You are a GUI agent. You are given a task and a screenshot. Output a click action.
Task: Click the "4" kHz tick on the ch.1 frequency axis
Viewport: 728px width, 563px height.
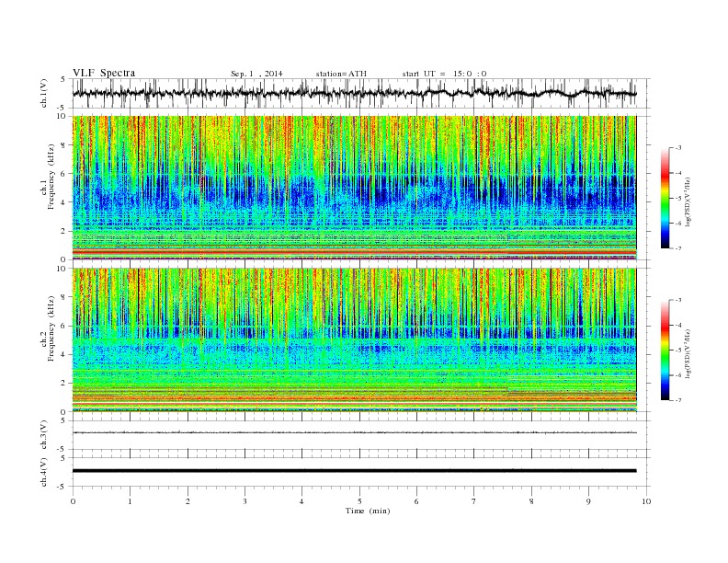(x=64, y=202)
